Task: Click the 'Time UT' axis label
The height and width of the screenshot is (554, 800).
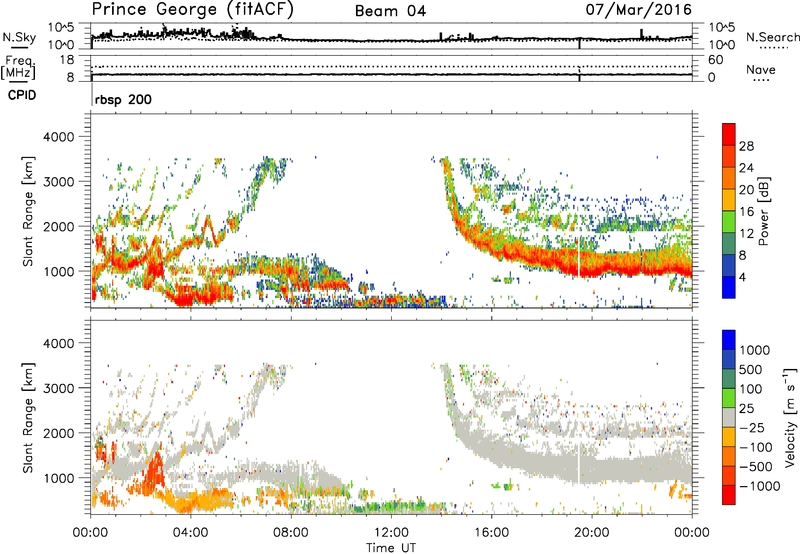Action: [391, 547]
